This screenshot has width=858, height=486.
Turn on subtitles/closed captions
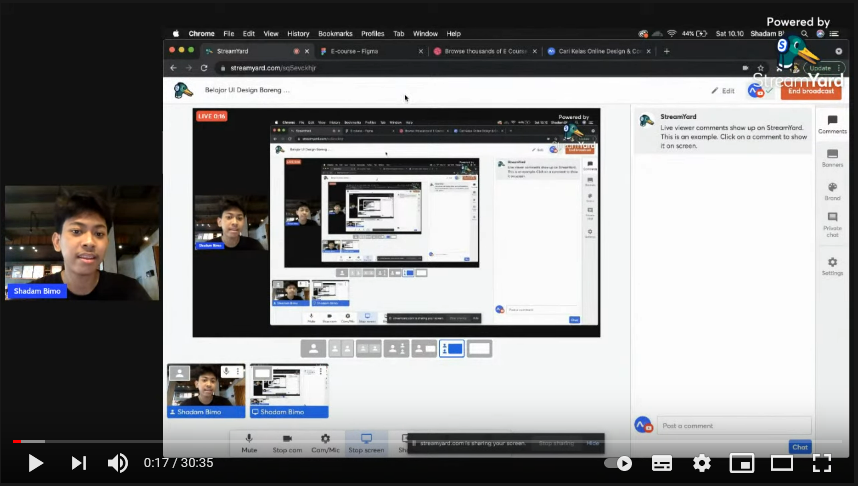[x=662, y=464]
